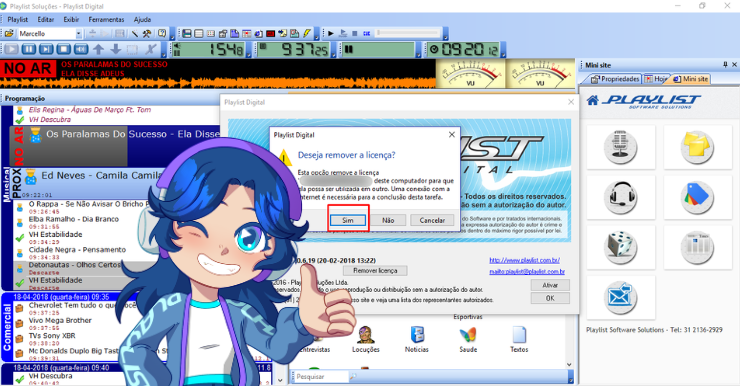
Task: Click the speaker volume transport button
Action: [x=81, y=49]
